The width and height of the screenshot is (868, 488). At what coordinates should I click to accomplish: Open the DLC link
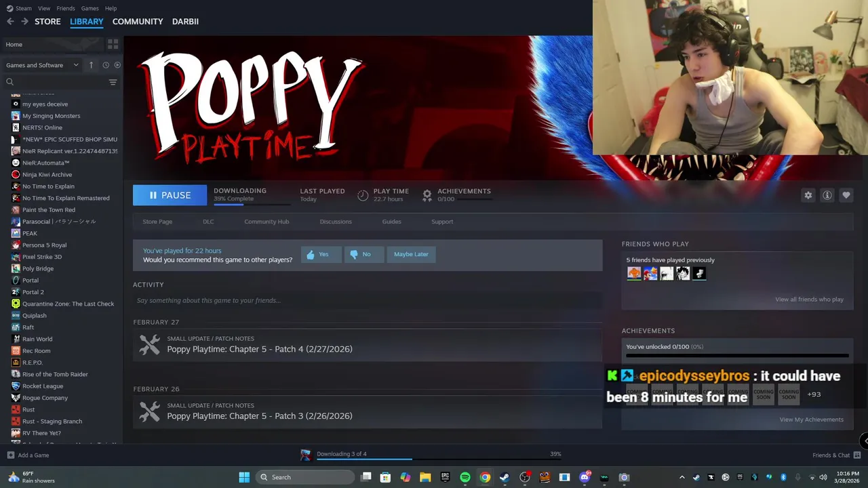tap(208, 222)
